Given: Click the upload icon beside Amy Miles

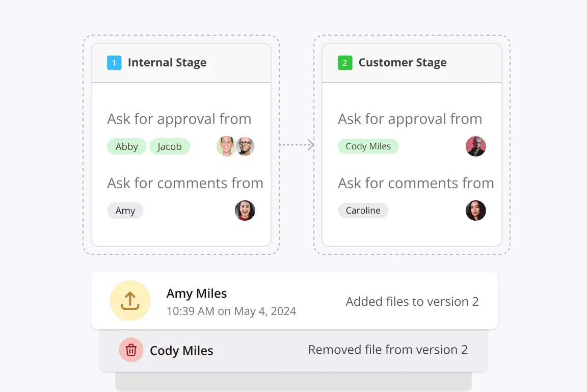Looking at the screenshot, I should coord(130,301).
